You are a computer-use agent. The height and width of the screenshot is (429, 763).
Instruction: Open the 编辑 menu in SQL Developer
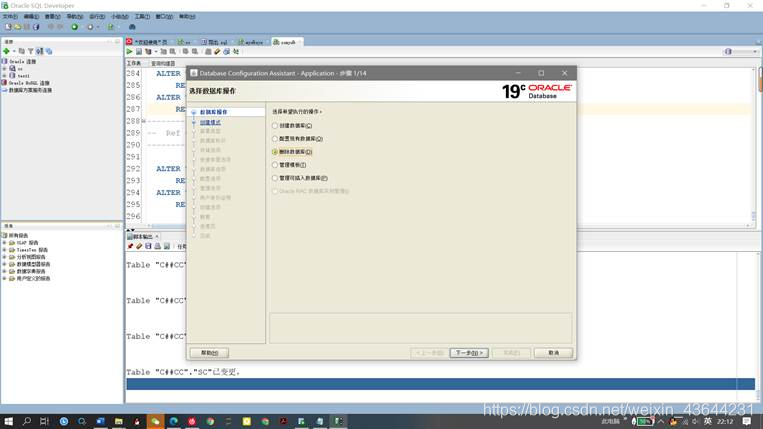click(x=31, y=17)
